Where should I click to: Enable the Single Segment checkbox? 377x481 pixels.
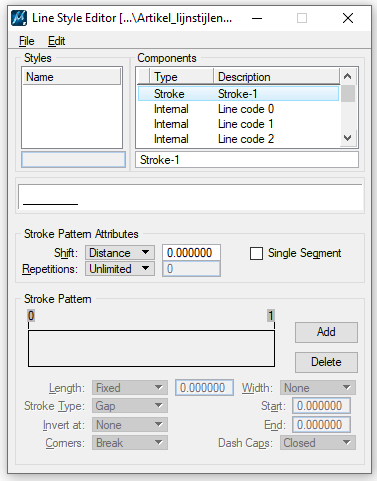(256, 253)
